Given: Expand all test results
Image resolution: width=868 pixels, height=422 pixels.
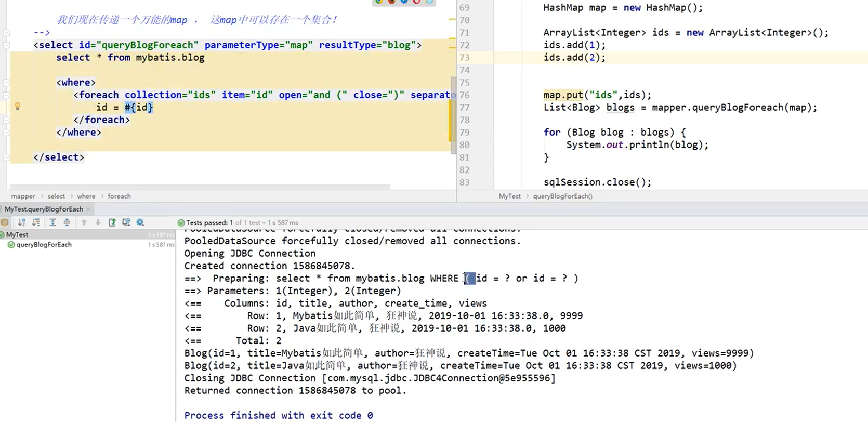Looking at the screenshot, I should [52, 222].
